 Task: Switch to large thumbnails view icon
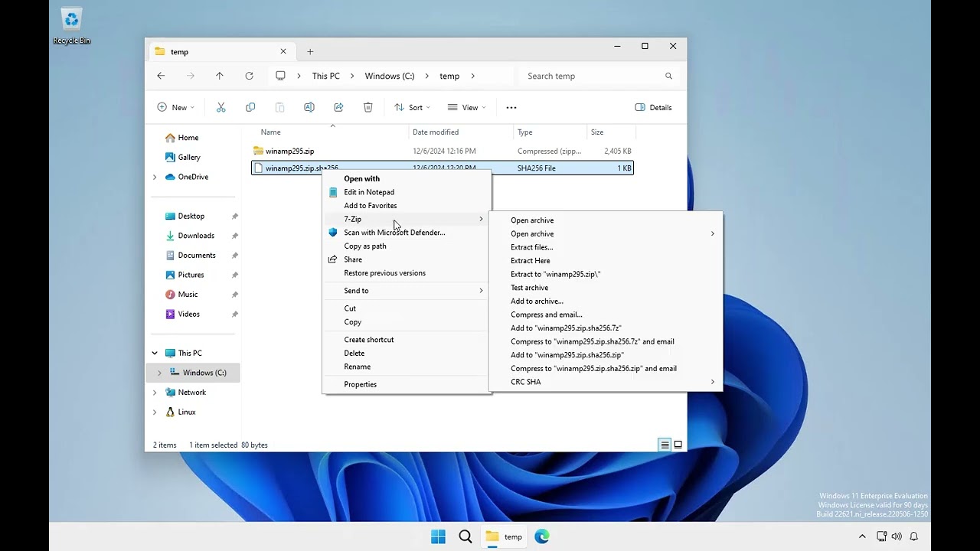point(678,445)
